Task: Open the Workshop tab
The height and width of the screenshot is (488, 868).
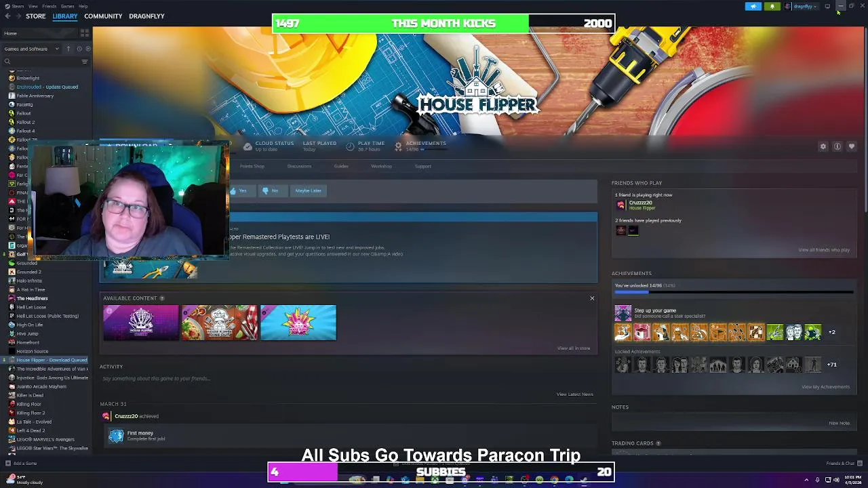Action: pos(381,166)
